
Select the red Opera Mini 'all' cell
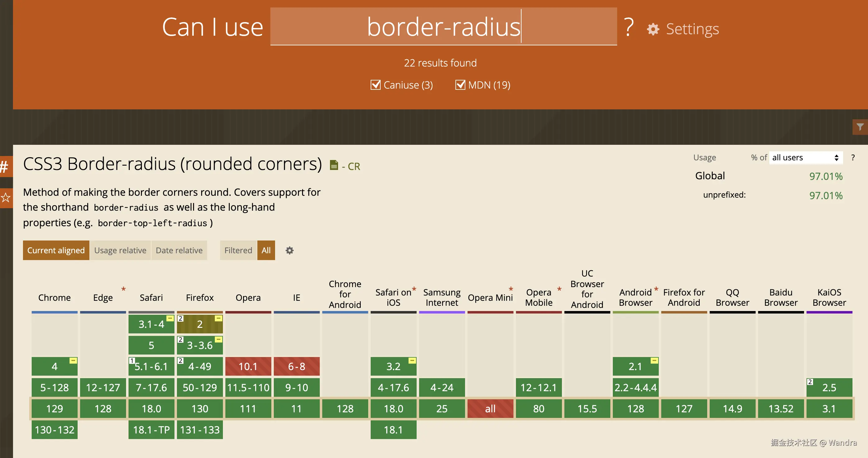tap(490, 409)
